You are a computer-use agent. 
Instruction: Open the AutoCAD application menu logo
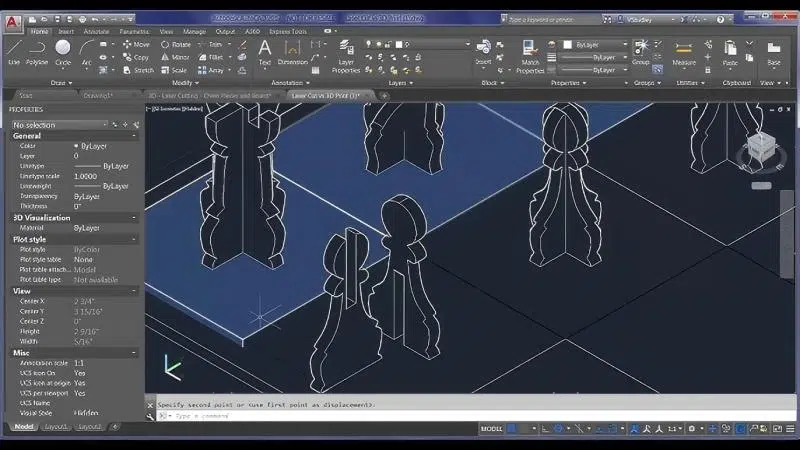13,22
